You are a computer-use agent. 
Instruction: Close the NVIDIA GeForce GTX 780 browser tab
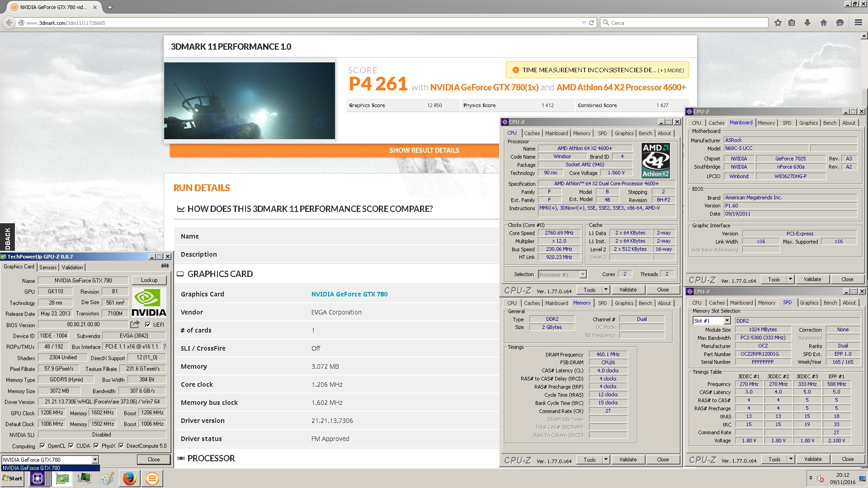coord(95,7)
